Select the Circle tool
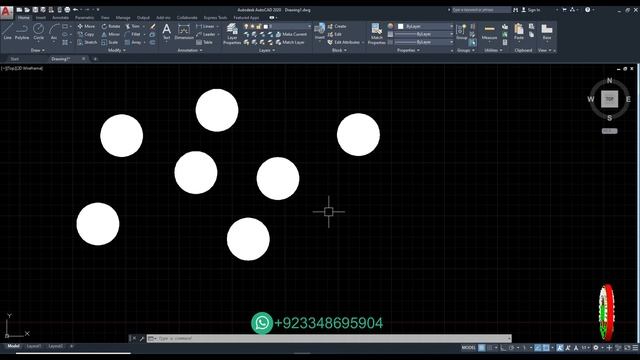This screenshot has width=640, height=360. [x=38, y=31]
